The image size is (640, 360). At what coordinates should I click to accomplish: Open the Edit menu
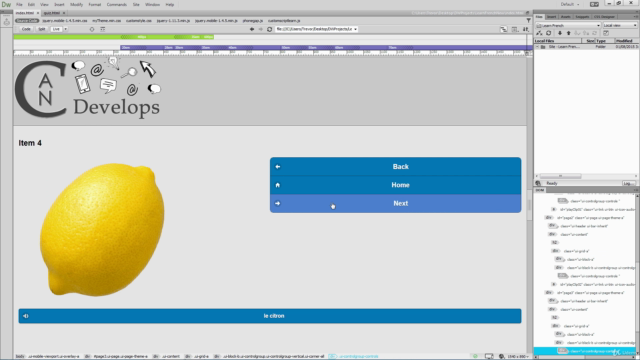(x=31, y=4)
